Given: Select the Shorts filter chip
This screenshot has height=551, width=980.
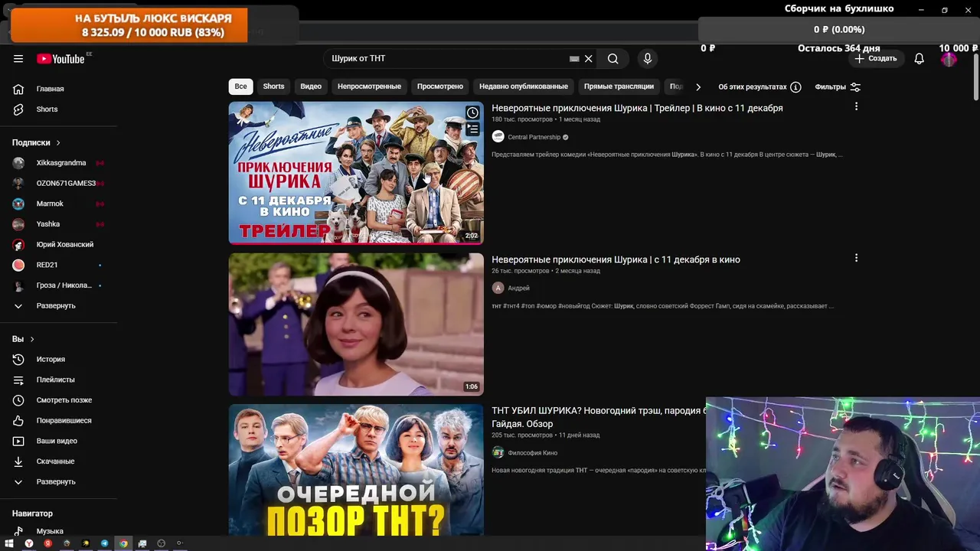Looking at the screenshot, I should 273,86.
